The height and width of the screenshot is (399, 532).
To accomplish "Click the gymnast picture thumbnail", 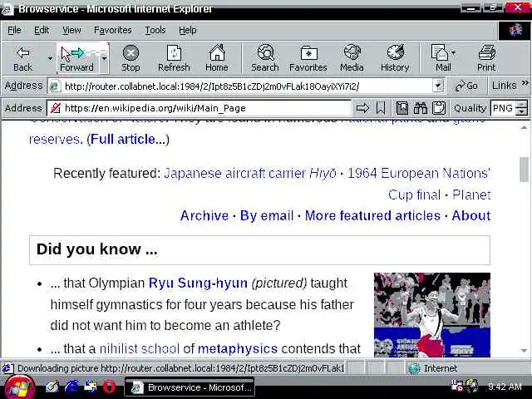I will click(x=432, y=315).
